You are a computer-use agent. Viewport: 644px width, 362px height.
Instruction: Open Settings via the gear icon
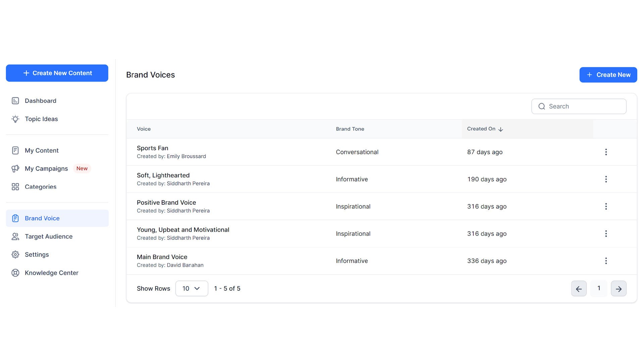(x=15, y=254)
